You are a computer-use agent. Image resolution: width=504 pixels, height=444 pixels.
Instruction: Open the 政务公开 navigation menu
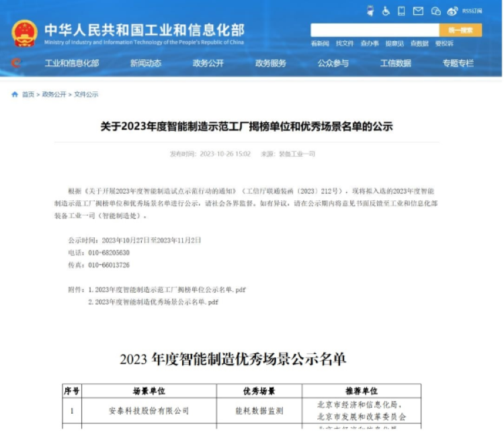[208, 63]
